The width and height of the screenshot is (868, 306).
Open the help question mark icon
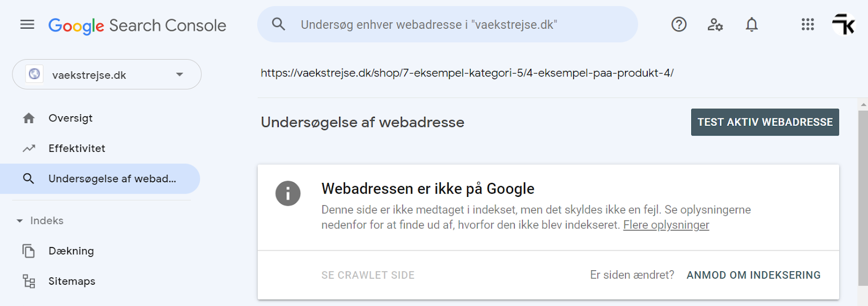tap(679, 24)
